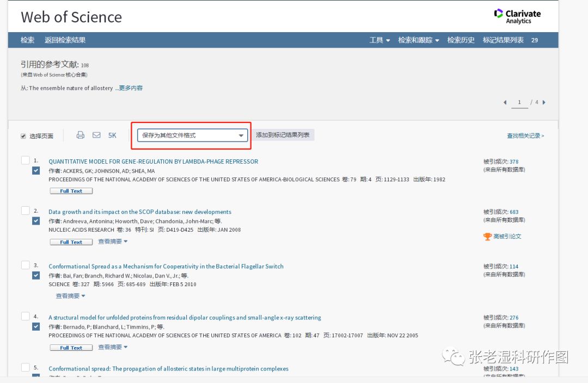Click the Web of Science heading
This screenshot has height=383, width=588.
(71, 17)
